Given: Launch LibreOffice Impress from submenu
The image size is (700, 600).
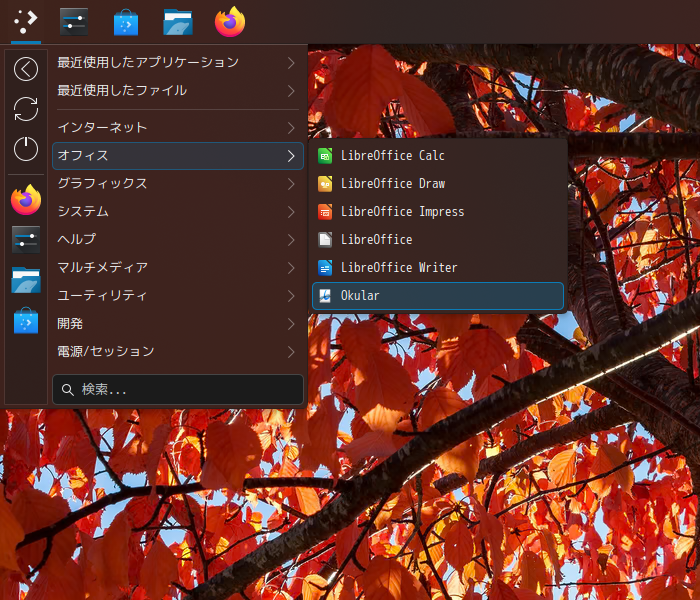Looking at the screenshot, I should (x=439, y=212).
